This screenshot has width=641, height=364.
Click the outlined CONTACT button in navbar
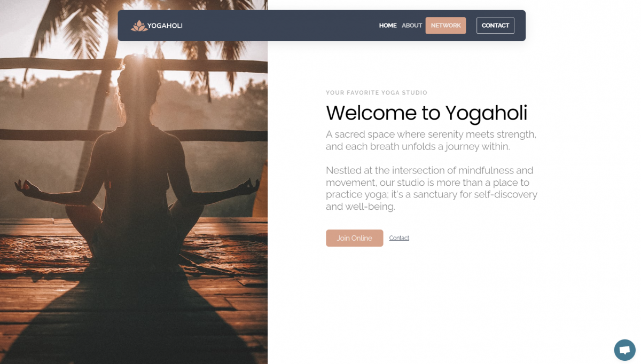495,26
